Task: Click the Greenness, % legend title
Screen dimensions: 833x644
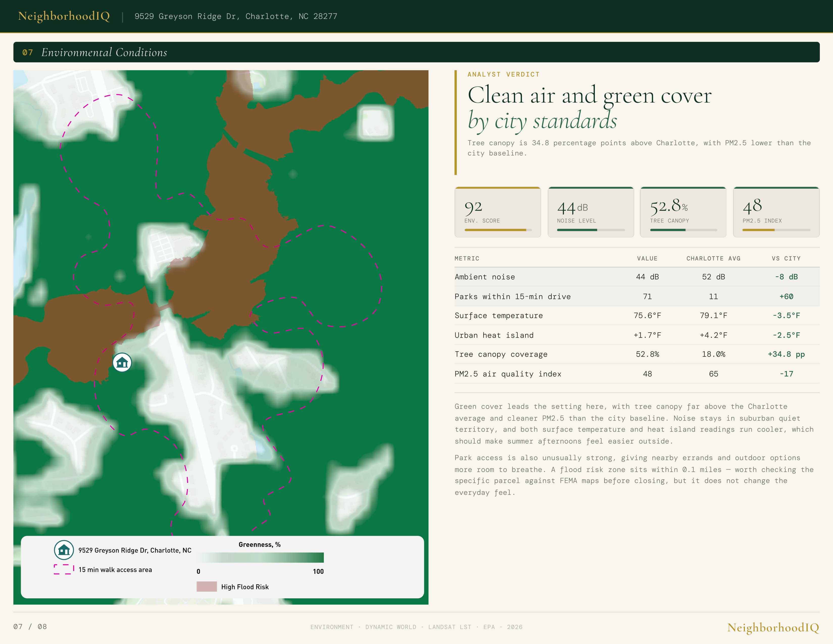Action: coord(260,545)
